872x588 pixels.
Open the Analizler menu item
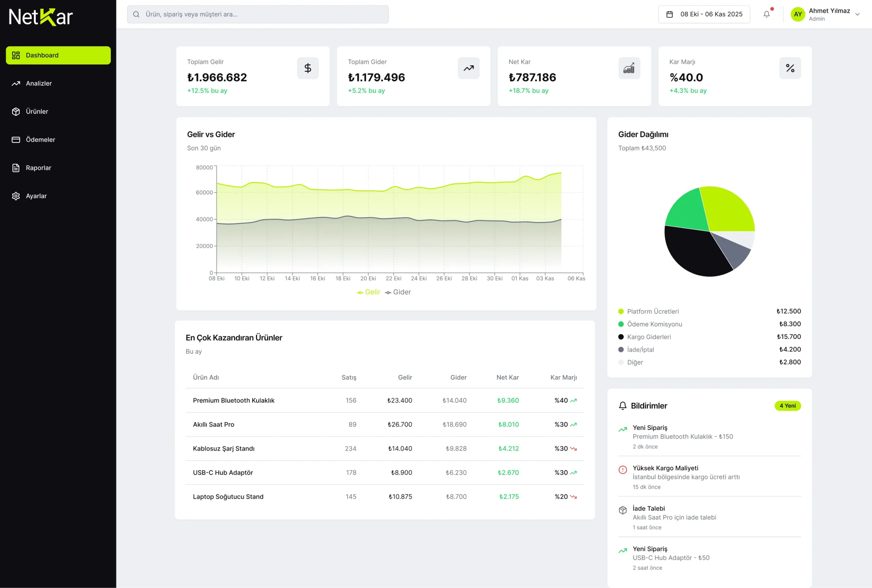click(x=38, y=83)
